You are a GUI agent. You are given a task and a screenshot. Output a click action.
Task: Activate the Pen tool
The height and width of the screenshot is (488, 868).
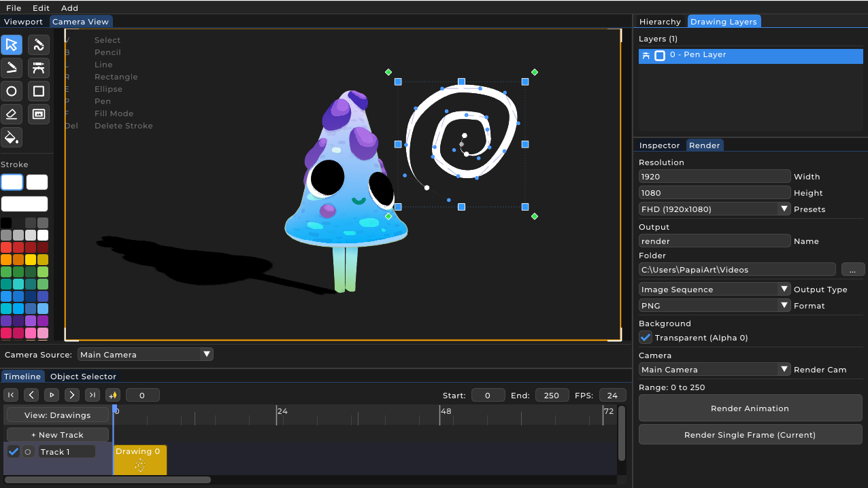[x=39, y=68]
